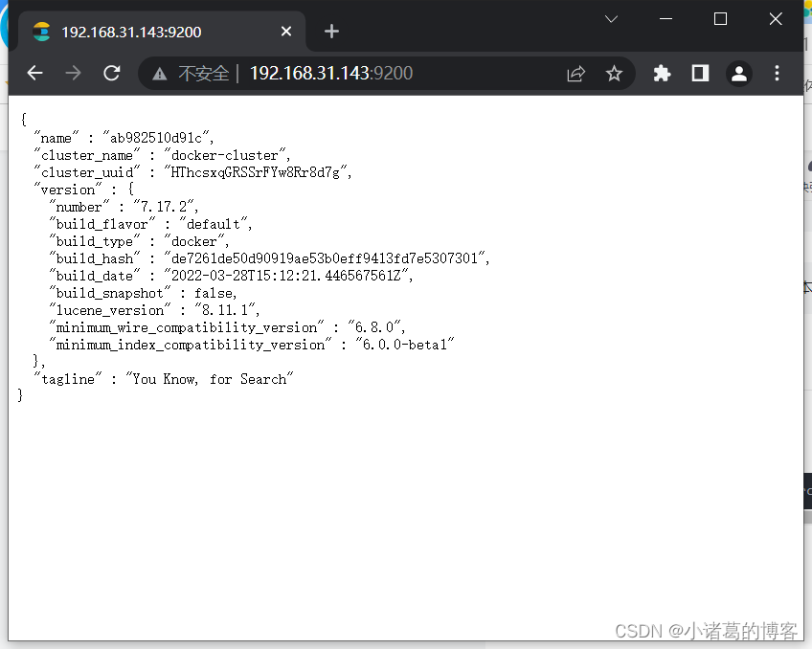The width and height of the screenshot is (812, 649).
Task: Click inside the address bar
Action: tap(383, 73)
